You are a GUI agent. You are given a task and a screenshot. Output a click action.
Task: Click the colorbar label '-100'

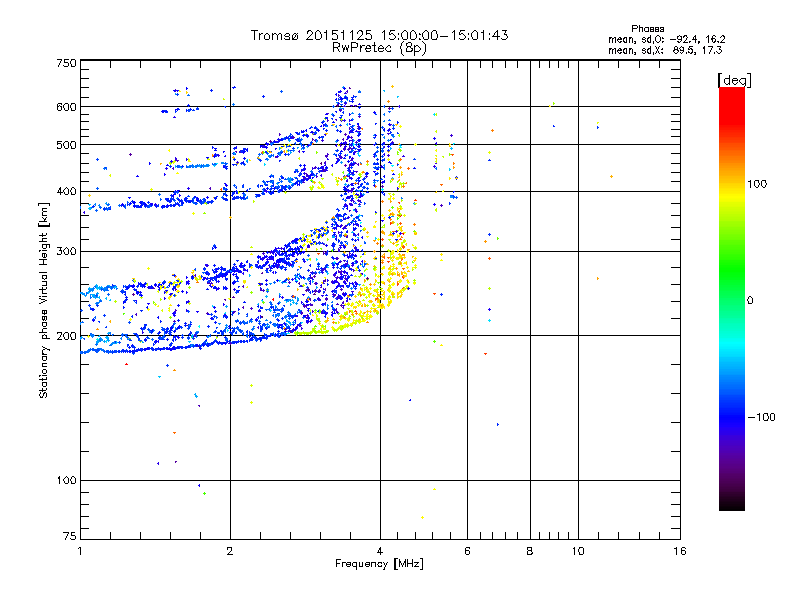point(761,417)
